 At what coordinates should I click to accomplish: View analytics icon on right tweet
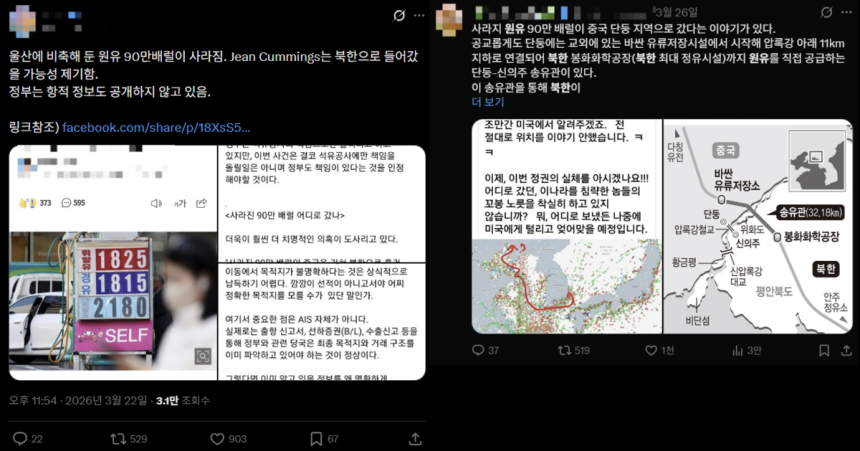tap(738, 350)
